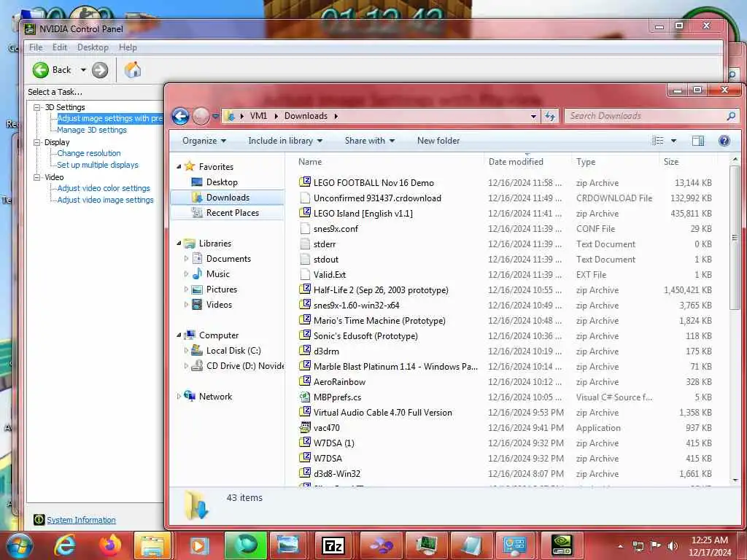
Task: Click the volume speaker tray icon
Action: coord(673,545)
